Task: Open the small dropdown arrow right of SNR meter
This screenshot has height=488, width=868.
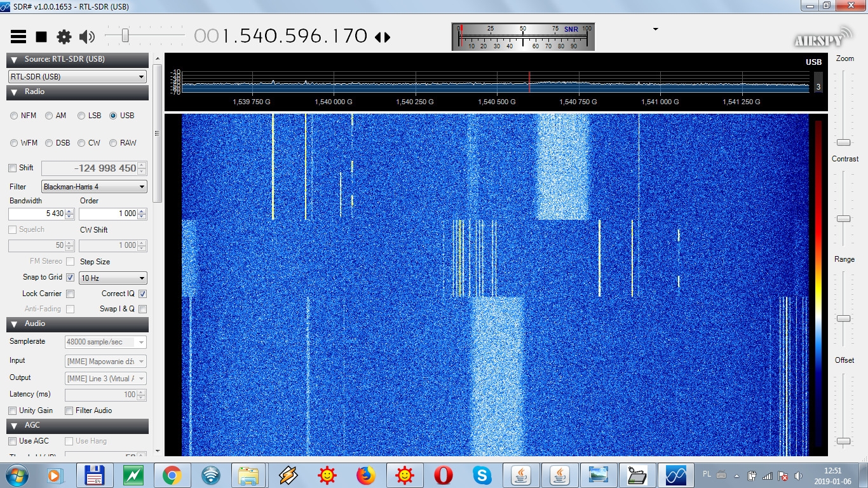Action: [x=656, y=29]
